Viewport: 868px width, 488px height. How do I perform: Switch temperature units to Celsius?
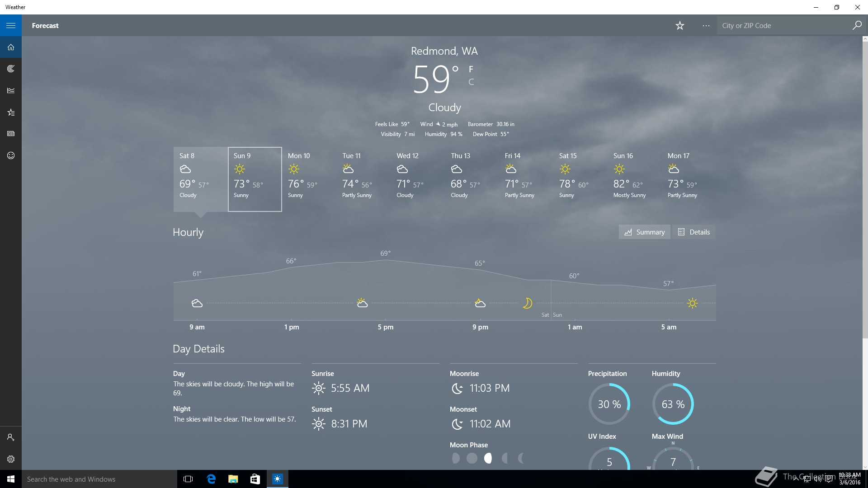(471, 82)
